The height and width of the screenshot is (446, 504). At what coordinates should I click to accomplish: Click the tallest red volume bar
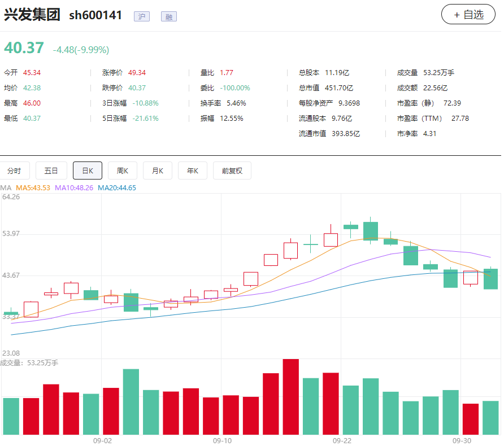(291, 397)
